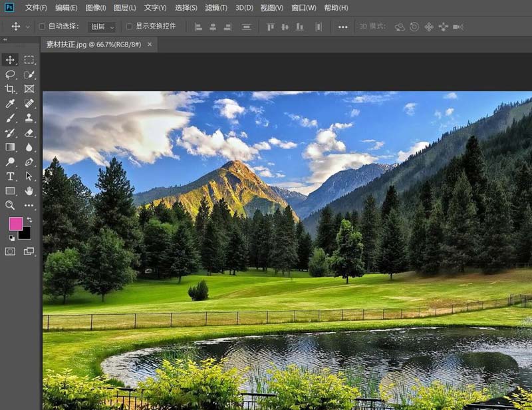Image resolution: width=532 pixels, height=410 pixels.
Task: Open more align options ellipsis
Action: point(342,27)
